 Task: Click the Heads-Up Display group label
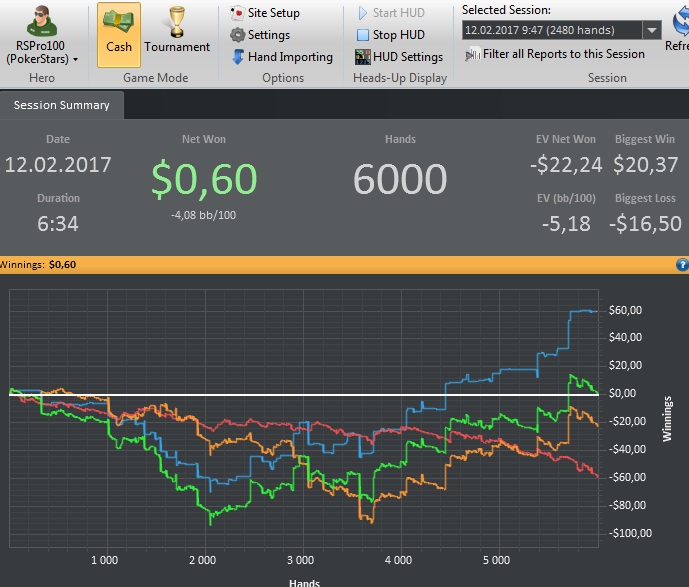[x=400, y=78]
